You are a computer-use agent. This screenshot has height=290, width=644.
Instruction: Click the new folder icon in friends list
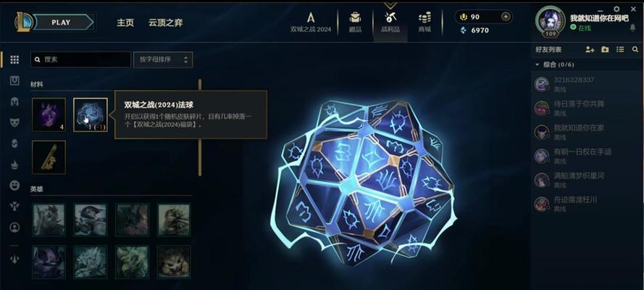pos(605,49)
